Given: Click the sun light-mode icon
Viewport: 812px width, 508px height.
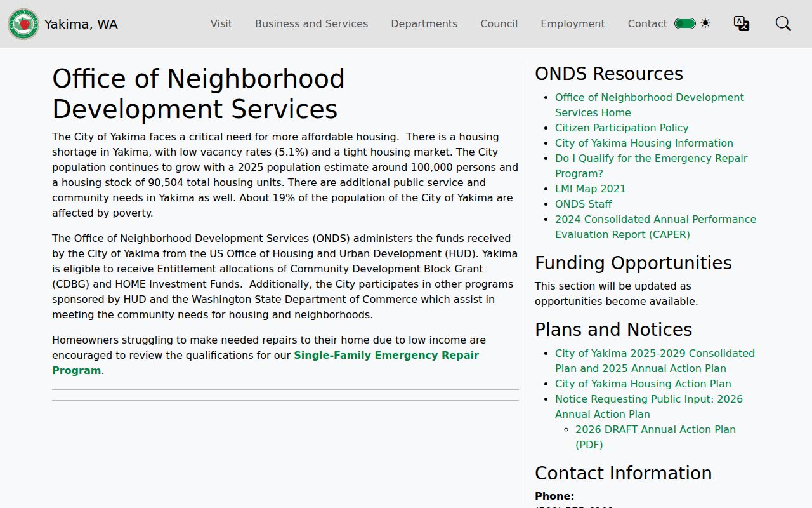Looking at the screenshot, I should pos(705,23).
